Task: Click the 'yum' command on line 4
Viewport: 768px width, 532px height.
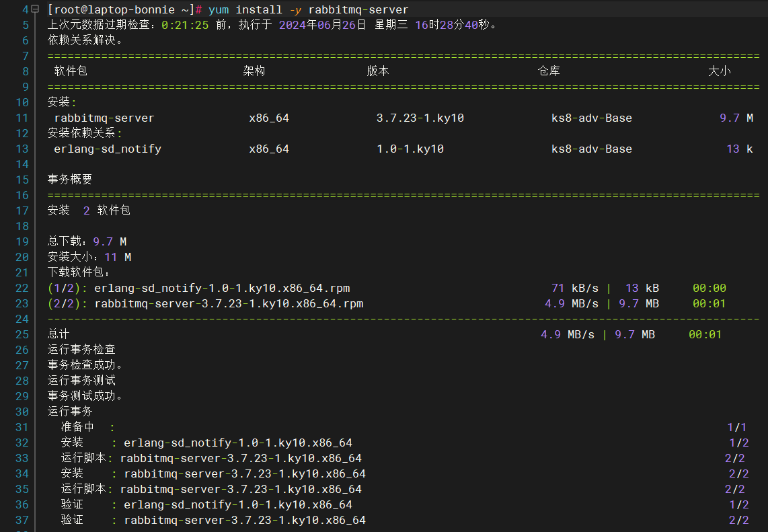Action: [219, 10]
